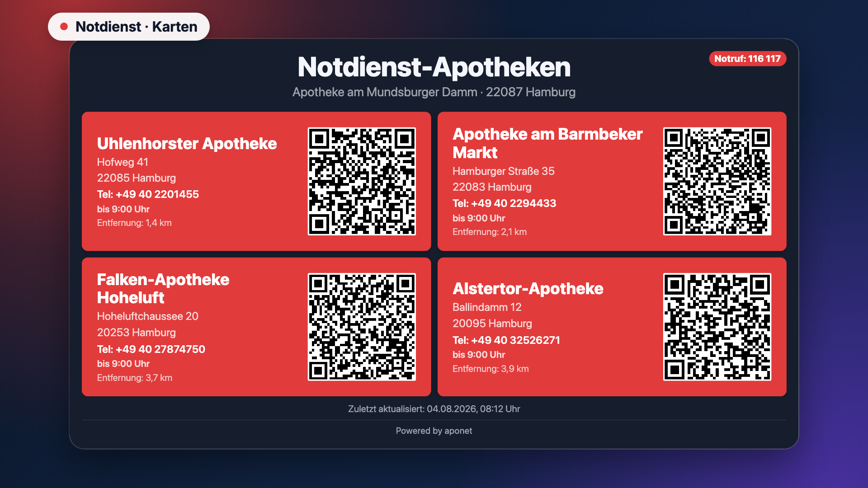Click the address Hamburger Straße 35
Viewport: 868px width, 488px height.
pos(503,171)
